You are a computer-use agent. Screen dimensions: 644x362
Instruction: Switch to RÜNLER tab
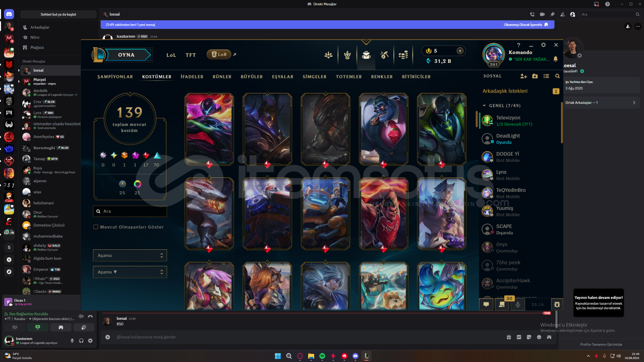(x=222, y=77)
